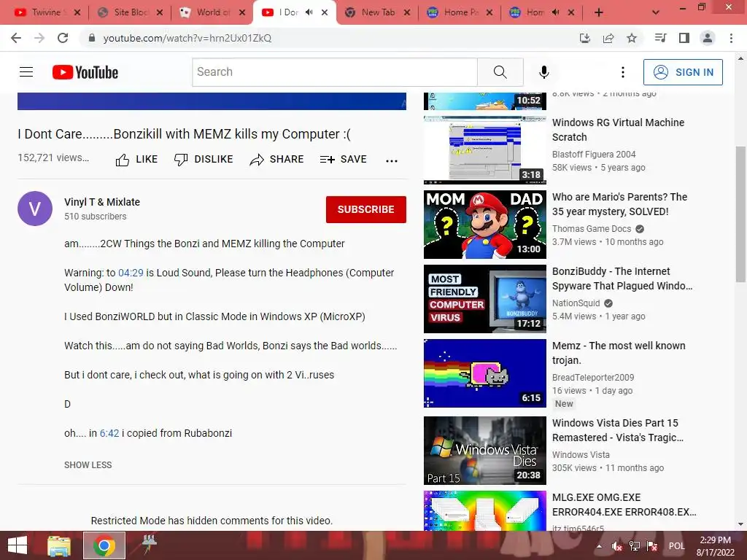
Task: Open the Chrome profile avatar
Action: coord(708,38)
